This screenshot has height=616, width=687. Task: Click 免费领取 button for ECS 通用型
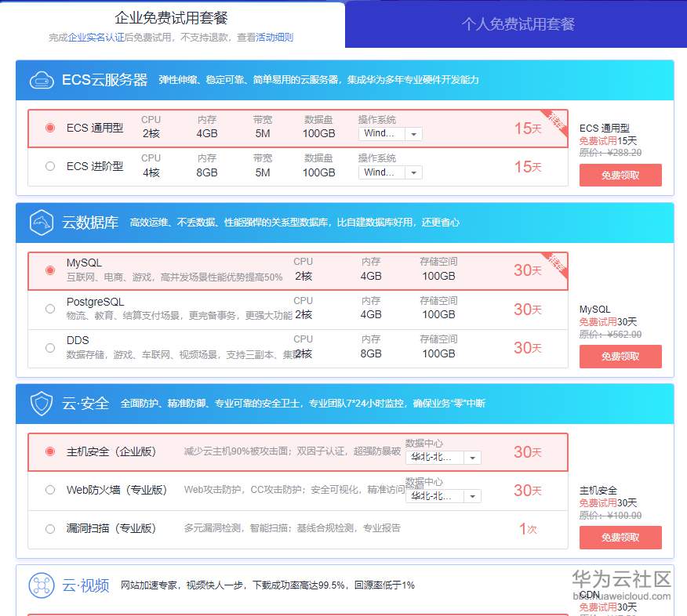pyautogui.click(x=620, y=175)
